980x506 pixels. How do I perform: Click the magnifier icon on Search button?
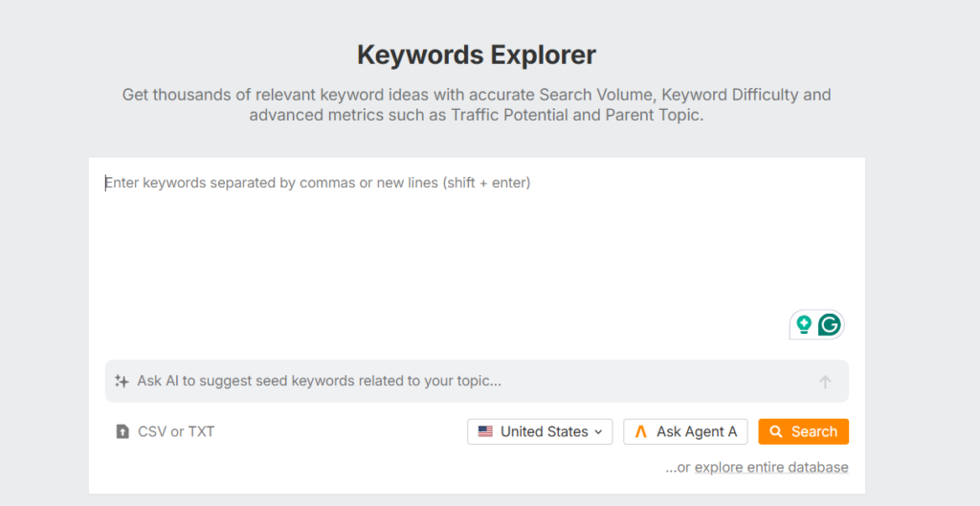click(775, 431)
